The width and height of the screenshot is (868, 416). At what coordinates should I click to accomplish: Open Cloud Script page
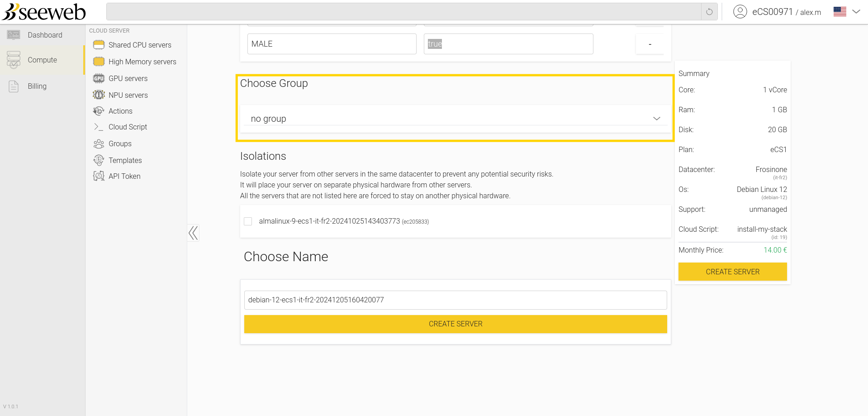click(x=128, y=127)
